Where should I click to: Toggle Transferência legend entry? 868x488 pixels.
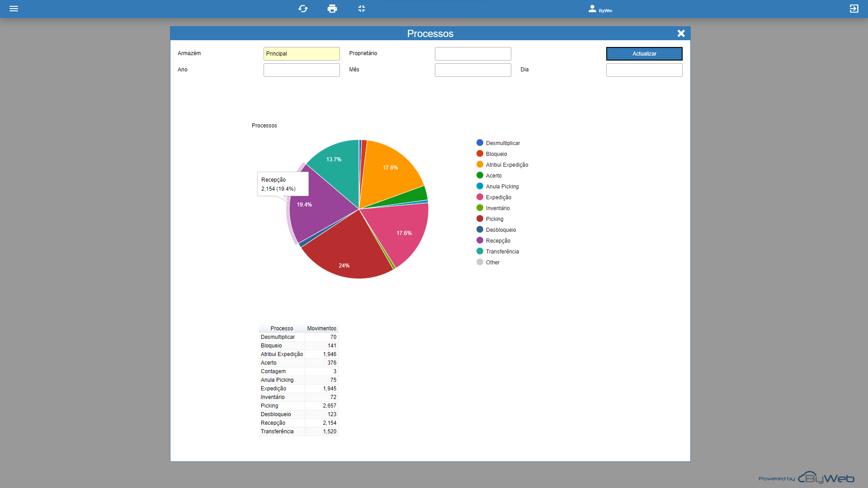(502, 252)
